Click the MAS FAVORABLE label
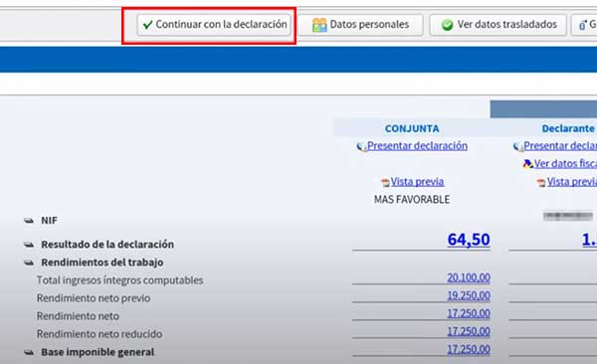Viewport: 597px width, 364px height. click(x=412, y=200)
